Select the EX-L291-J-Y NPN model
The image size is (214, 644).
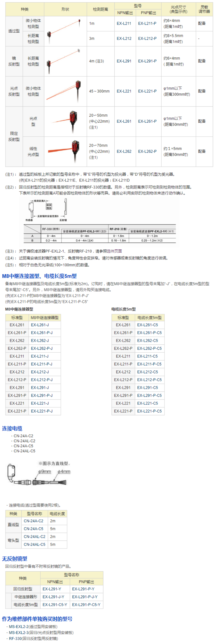pos(53,597)
